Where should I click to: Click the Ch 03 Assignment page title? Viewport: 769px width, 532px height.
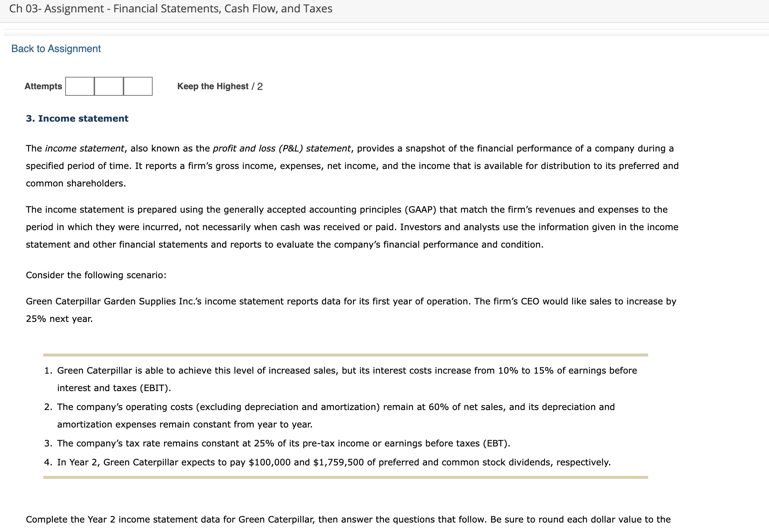pyautogui.click(x=171, y=9)
